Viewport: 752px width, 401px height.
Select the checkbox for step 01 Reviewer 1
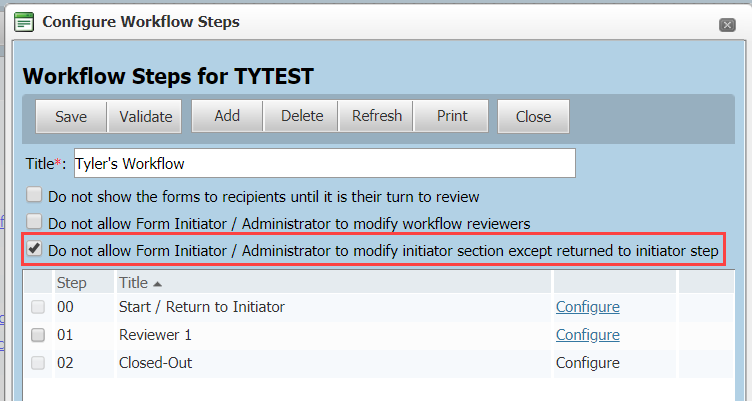[x=38, y=335]
